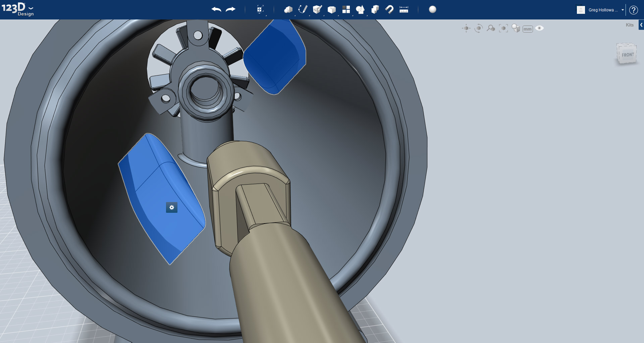
Task: Click the FRONT face of view cube
Action: coord(627,55)
